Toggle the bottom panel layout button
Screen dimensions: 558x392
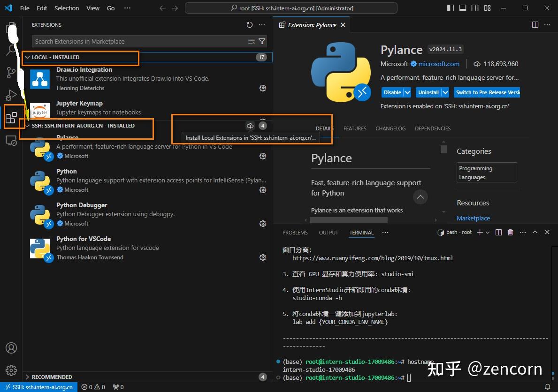point(463,8)
